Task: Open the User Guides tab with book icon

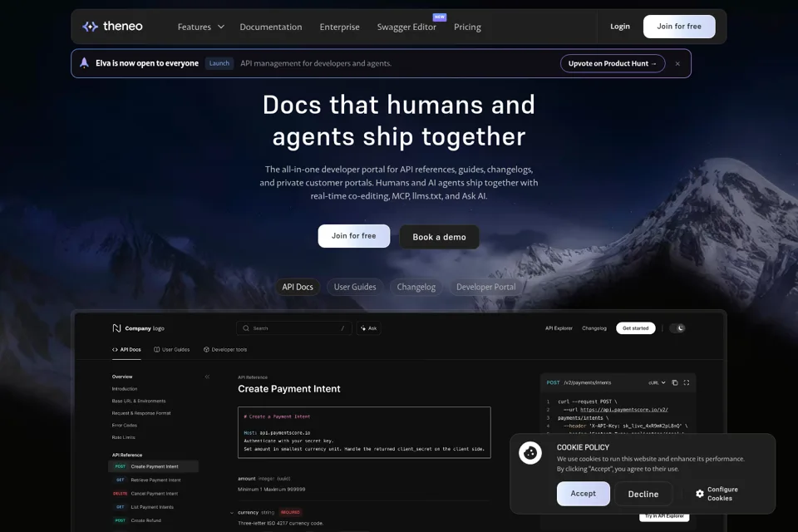Action: pos(171,350)
